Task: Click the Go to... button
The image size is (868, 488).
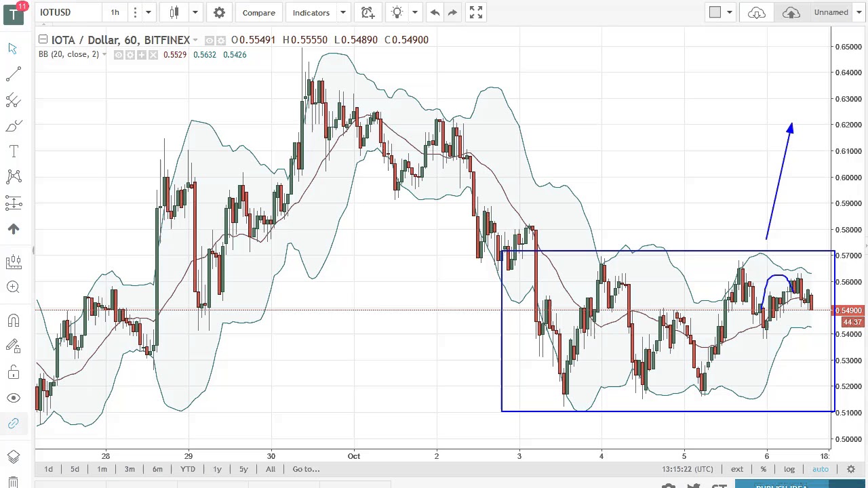Action: click(x=306, y=469)
